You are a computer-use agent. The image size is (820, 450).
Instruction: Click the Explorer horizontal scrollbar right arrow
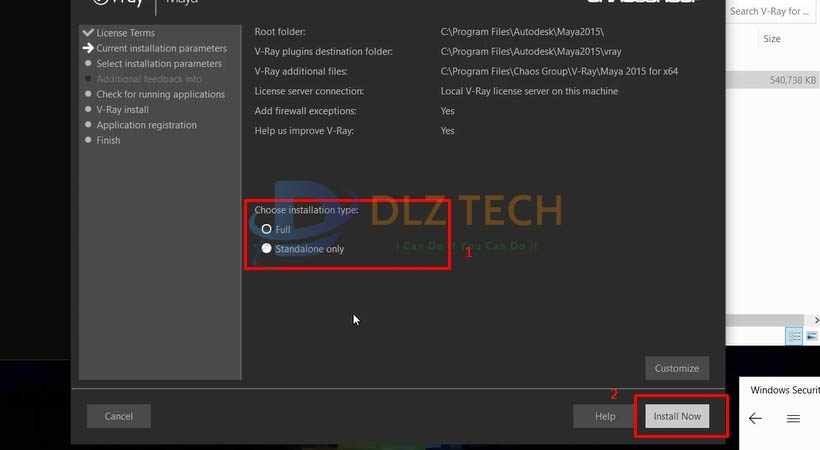pyautogui.click(x=815, y=320)
